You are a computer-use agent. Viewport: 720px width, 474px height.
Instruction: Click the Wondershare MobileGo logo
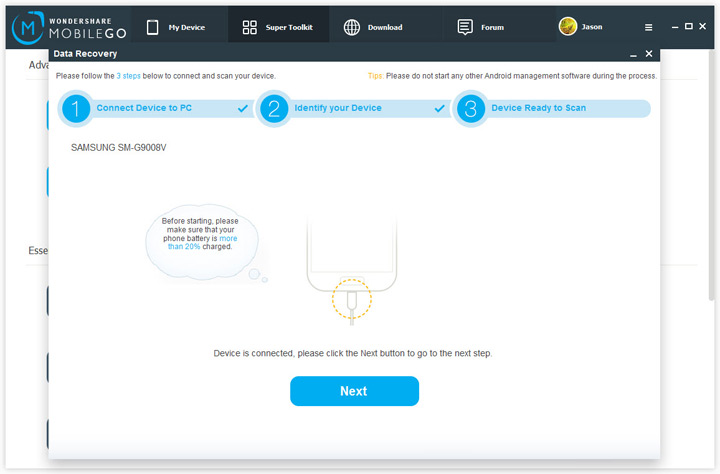(69, 28)
